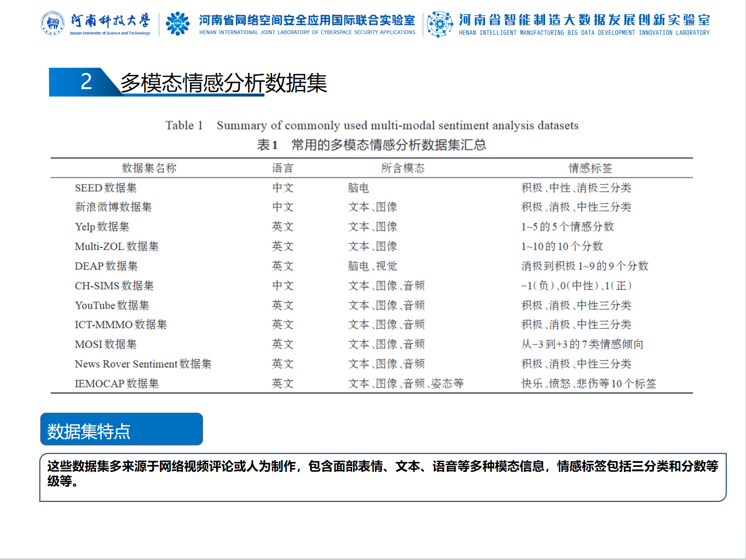Viewport: 746px width, 560px height.
Task: Click the 语言 column header
Action: click(283, 168)
